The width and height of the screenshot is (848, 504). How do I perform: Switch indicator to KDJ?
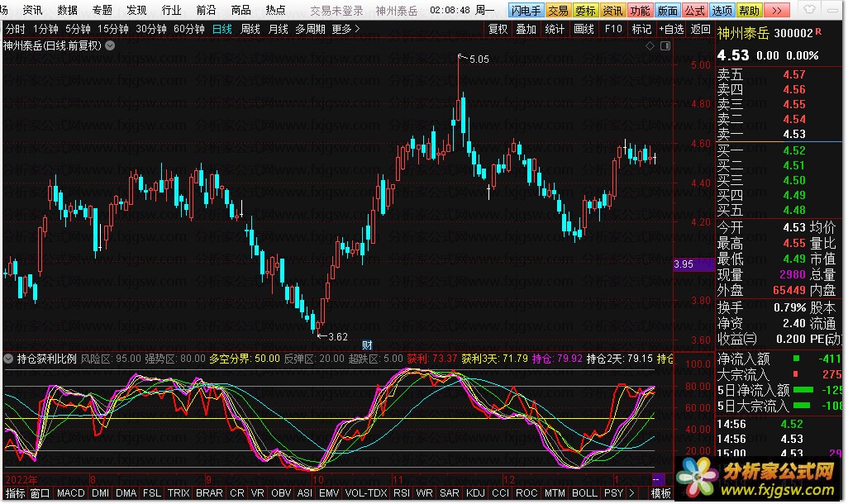click(475, 493)
